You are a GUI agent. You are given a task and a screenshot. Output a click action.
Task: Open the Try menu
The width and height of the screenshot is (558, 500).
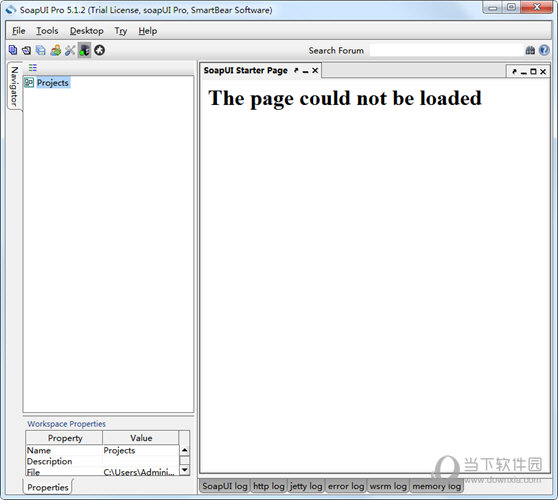point(121,31)
